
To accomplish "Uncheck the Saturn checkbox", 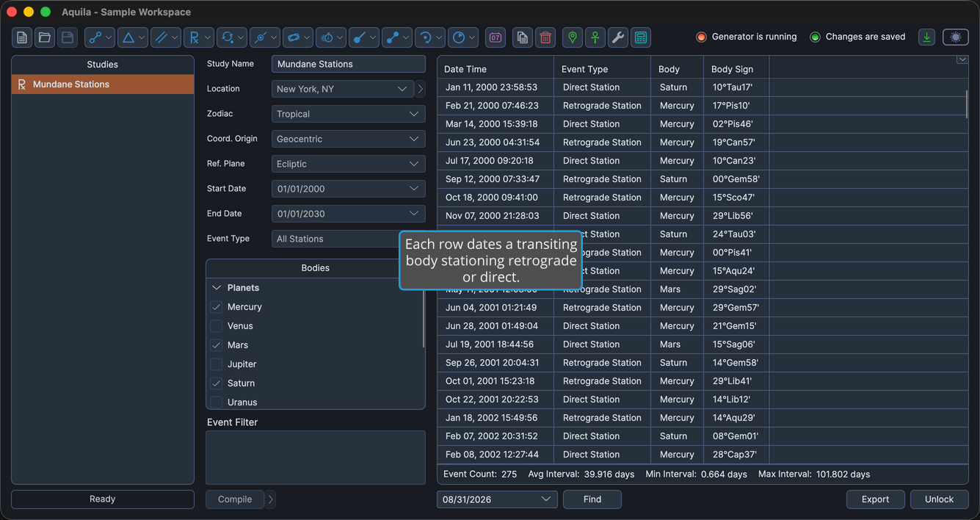I will tap(217, 383).
